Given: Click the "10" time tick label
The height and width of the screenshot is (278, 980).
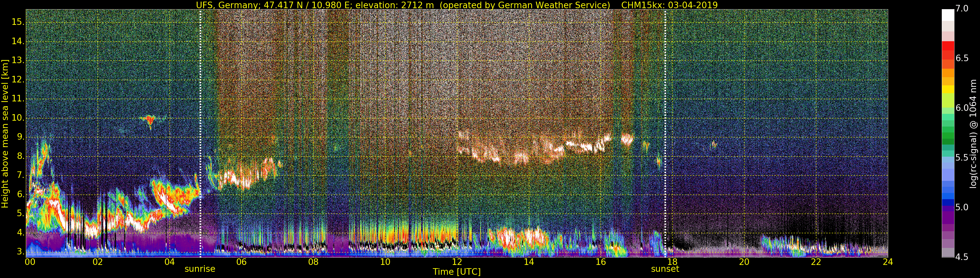Looking at the screenshot, I should (385, 262).
